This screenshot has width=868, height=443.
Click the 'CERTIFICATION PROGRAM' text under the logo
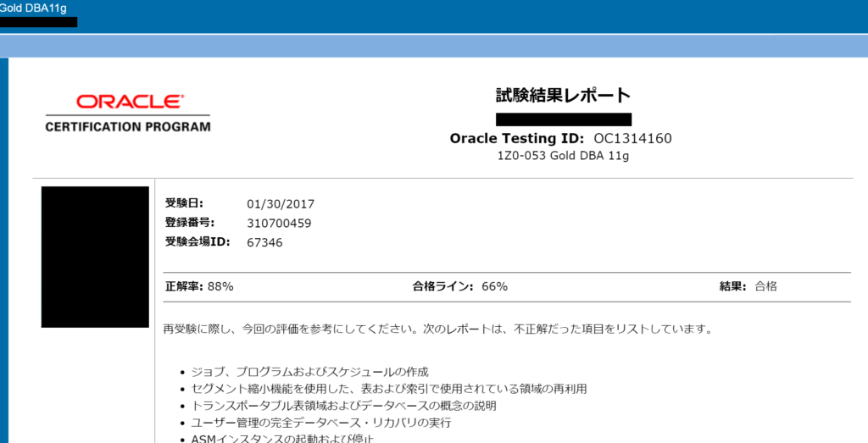click(128, 127)
